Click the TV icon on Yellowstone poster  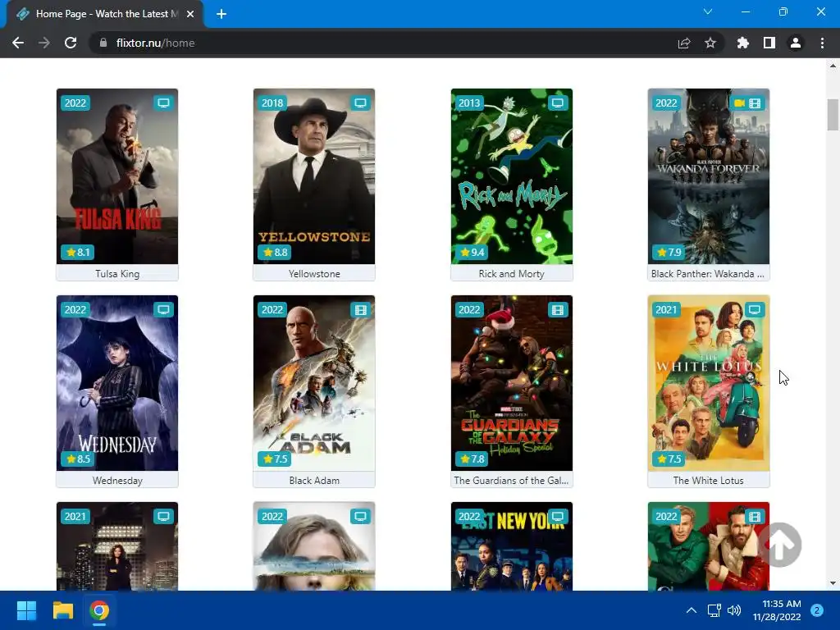point(361,103)
